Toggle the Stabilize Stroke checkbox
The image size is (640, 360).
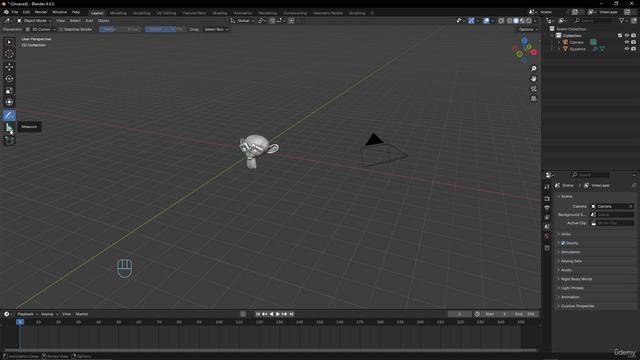pos(61,29)
